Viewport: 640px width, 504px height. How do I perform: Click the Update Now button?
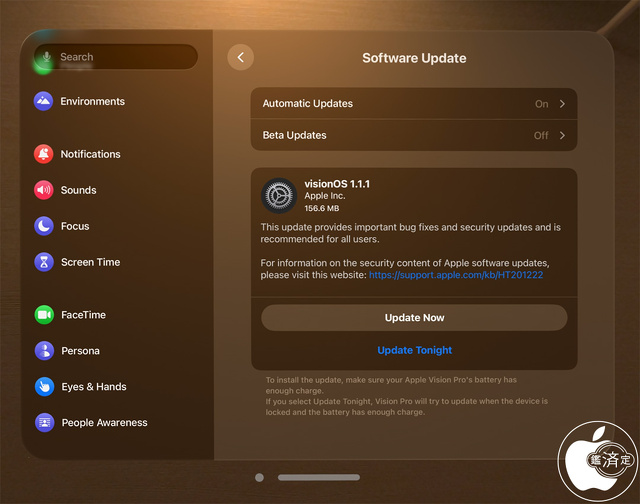pos(414,317)
